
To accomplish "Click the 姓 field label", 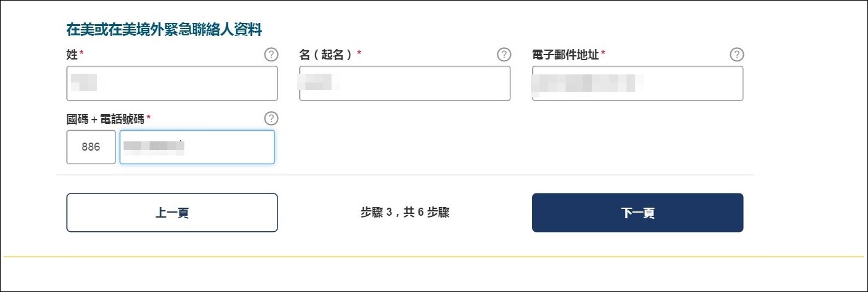I will pos(72,55).
